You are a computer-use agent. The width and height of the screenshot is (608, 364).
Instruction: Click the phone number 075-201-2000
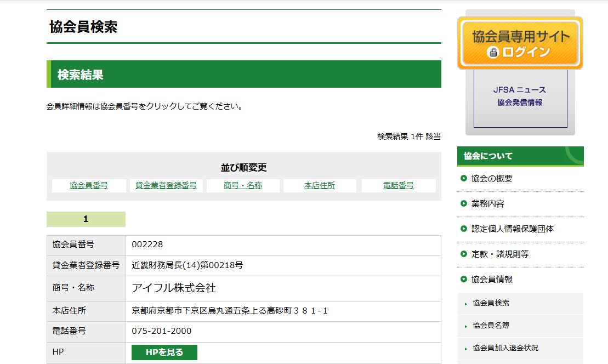tap(162, 331)
